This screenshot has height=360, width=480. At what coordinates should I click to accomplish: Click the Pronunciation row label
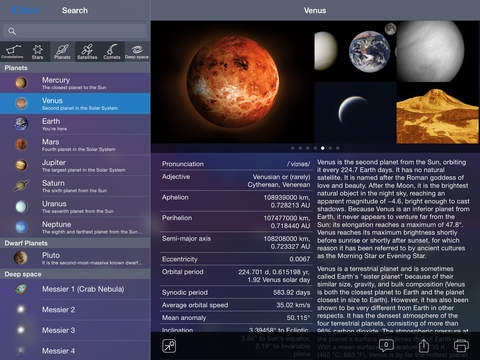[183, 164]
